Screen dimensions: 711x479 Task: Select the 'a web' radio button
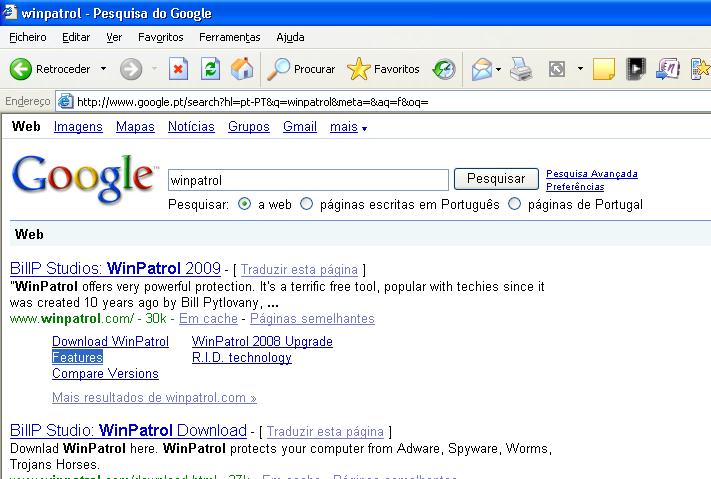tap(244, 204)
